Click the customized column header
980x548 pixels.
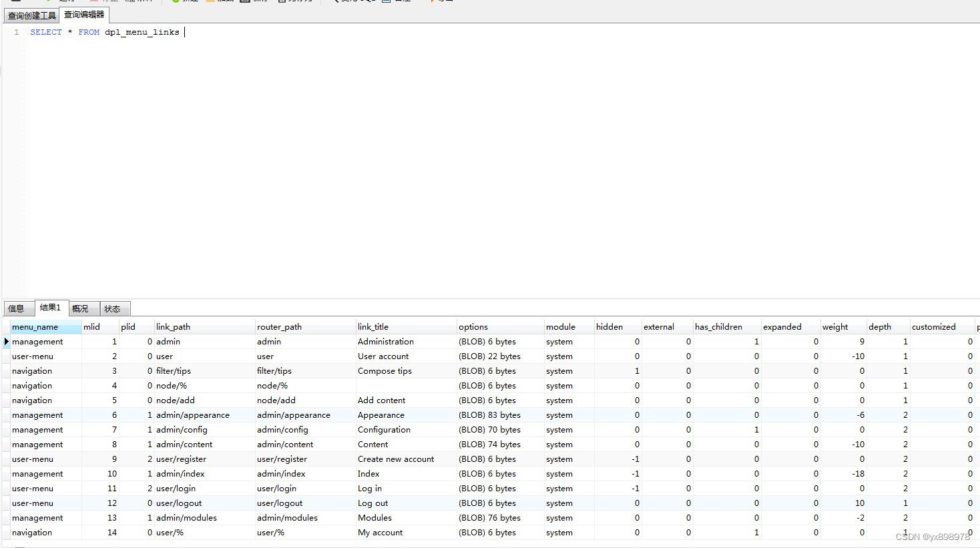(943, 326)
